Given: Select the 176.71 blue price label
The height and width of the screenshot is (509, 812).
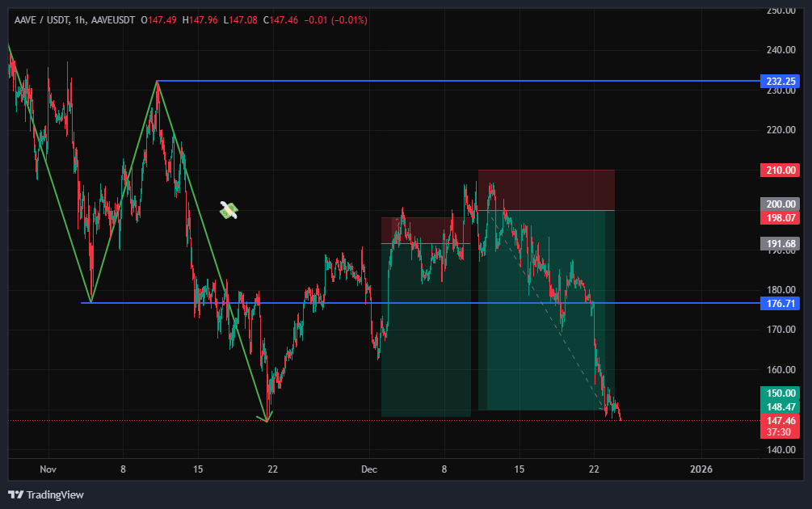Looking at the screenshot, I should [780, 304].
